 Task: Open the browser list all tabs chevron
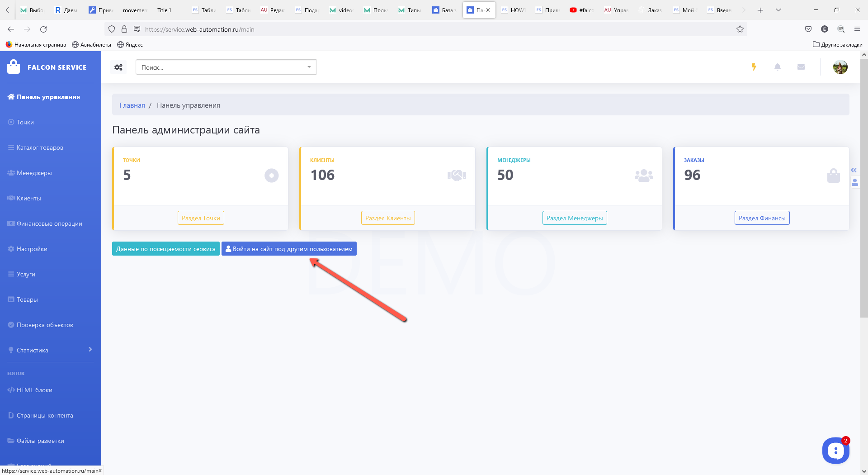pyautogui.click(x=778, y=10)
